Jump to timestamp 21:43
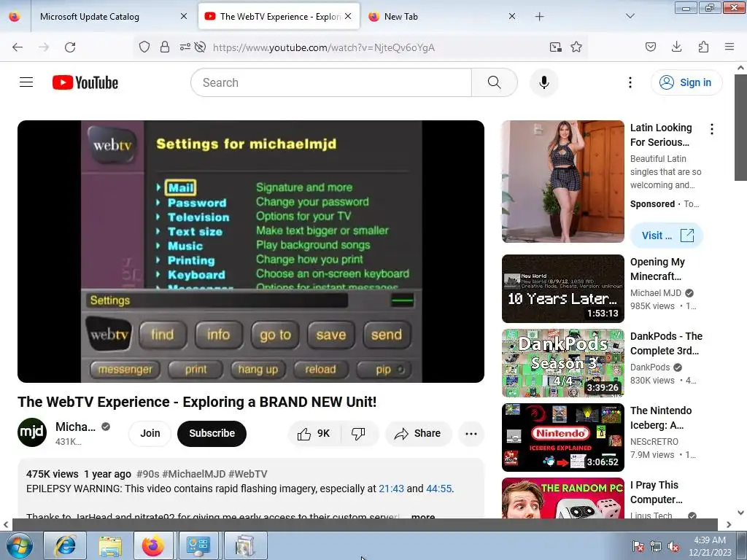 coord(391,489)
